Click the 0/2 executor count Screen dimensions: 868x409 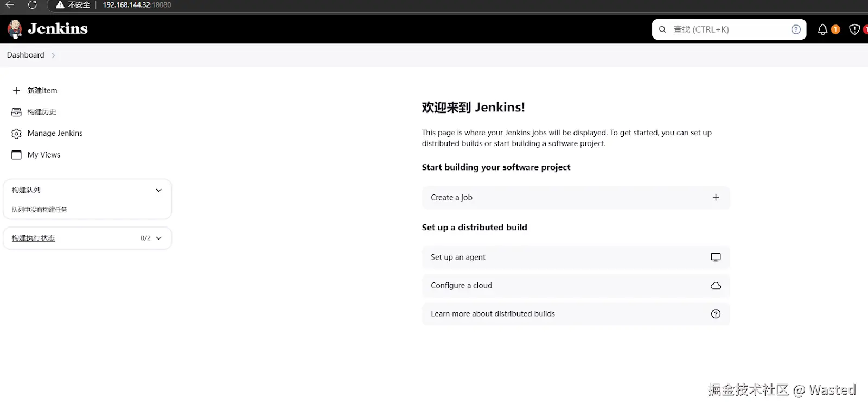(x=145, y=238)
